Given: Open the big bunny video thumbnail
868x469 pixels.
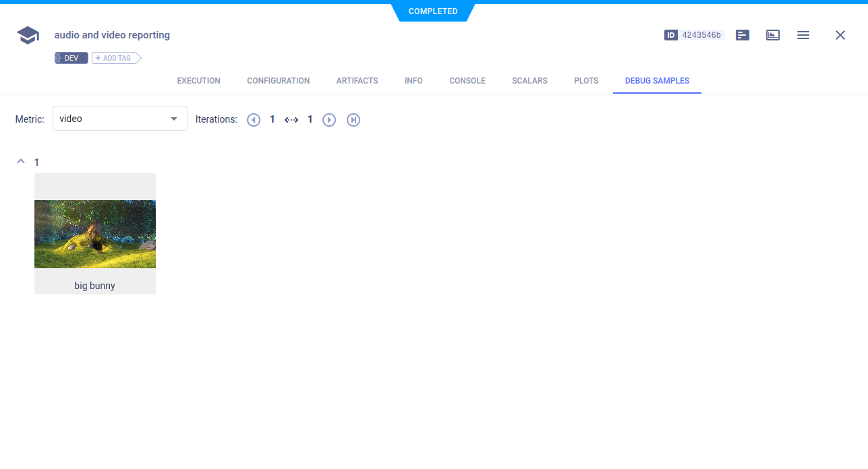Looking at the screenshot, I should coord(94,234).
